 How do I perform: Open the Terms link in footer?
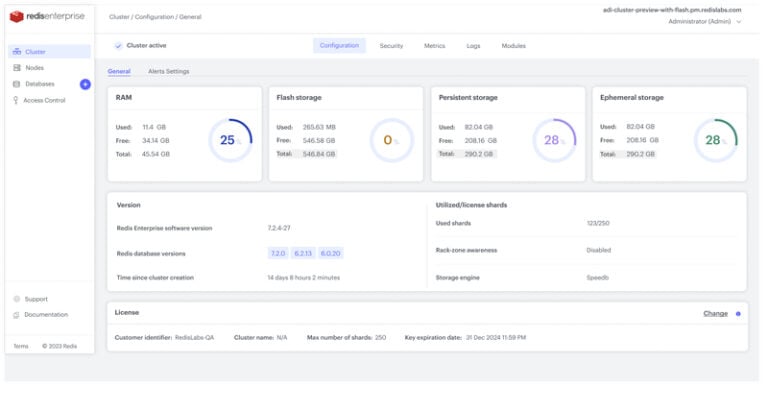(20, 346)
